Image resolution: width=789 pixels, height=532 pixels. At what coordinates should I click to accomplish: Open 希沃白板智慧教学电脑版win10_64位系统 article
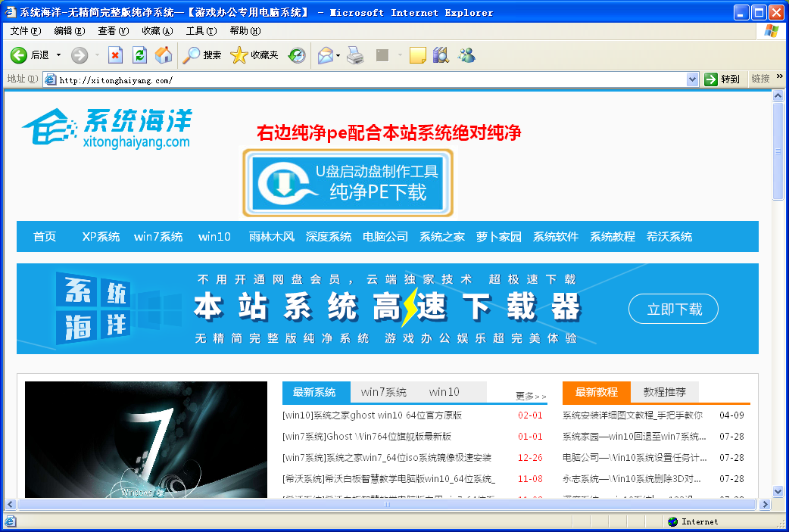pyautogui.click(x=389, y=479)
